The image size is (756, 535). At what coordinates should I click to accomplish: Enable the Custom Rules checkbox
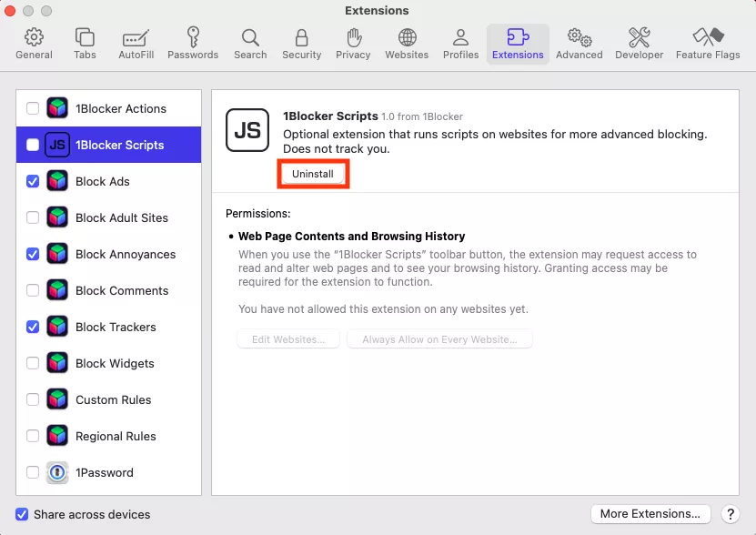tap(33, 399)
